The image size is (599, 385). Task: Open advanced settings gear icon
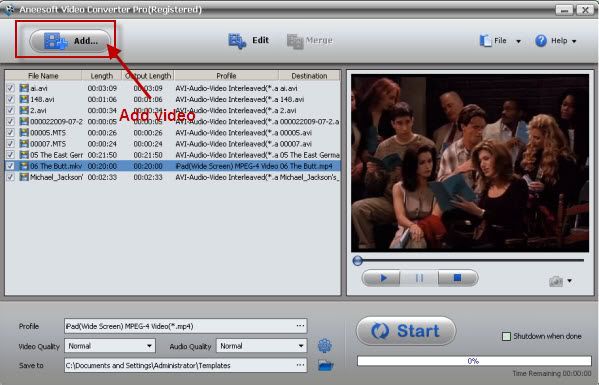coord(325,346)
